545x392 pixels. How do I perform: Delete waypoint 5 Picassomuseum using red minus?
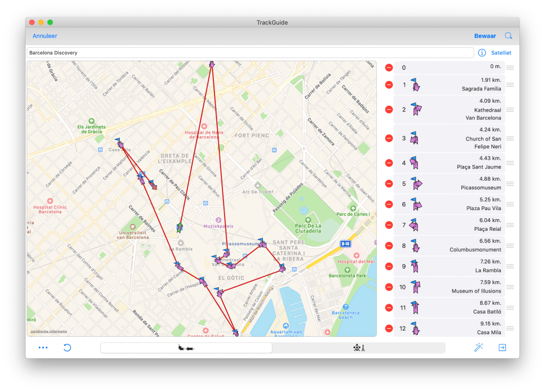coord(389,184)
